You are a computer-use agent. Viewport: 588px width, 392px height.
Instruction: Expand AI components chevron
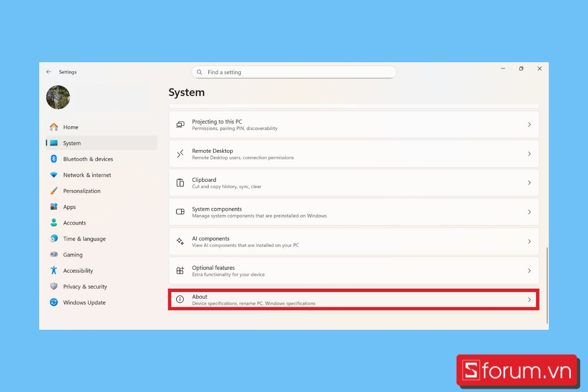tap(529, 241)
